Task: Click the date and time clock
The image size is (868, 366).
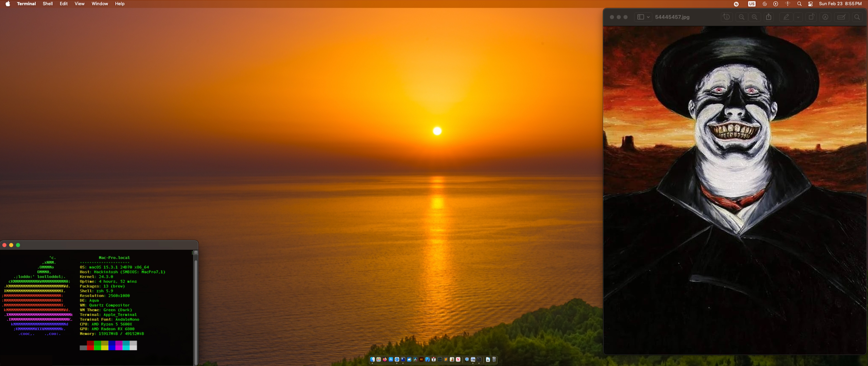Action: (x=840, y=4)
